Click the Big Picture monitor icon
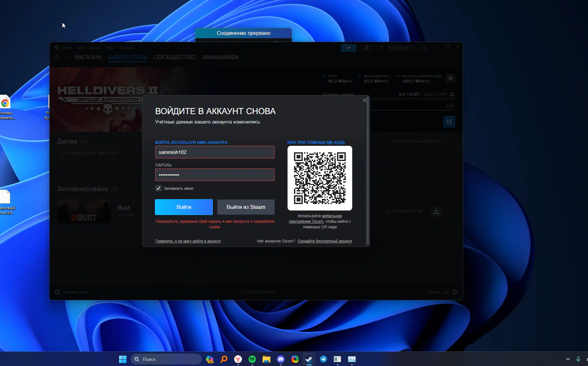 [x=424, y=48]
